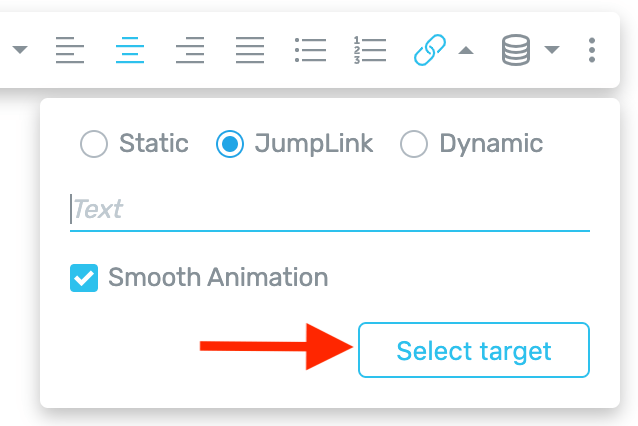Click the chain link icon
638x426 pixels.
tap(430, 50)
